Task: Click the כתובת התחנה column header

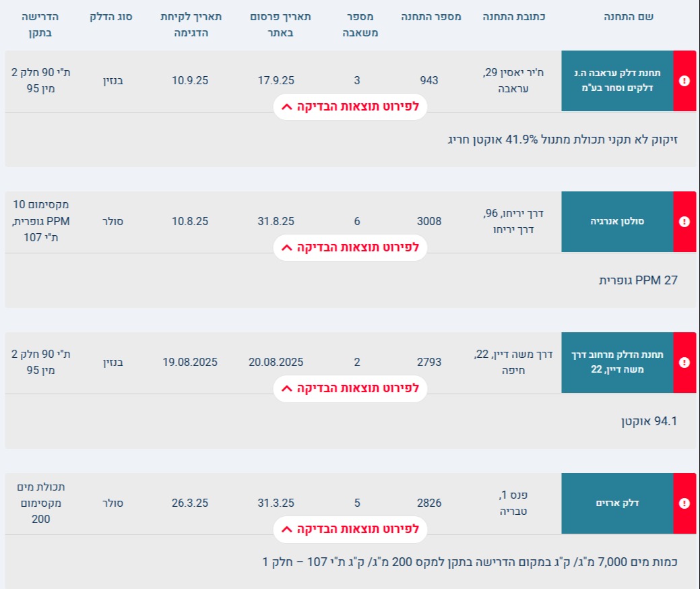Action: pyautogui.click(x=514, y=17)
